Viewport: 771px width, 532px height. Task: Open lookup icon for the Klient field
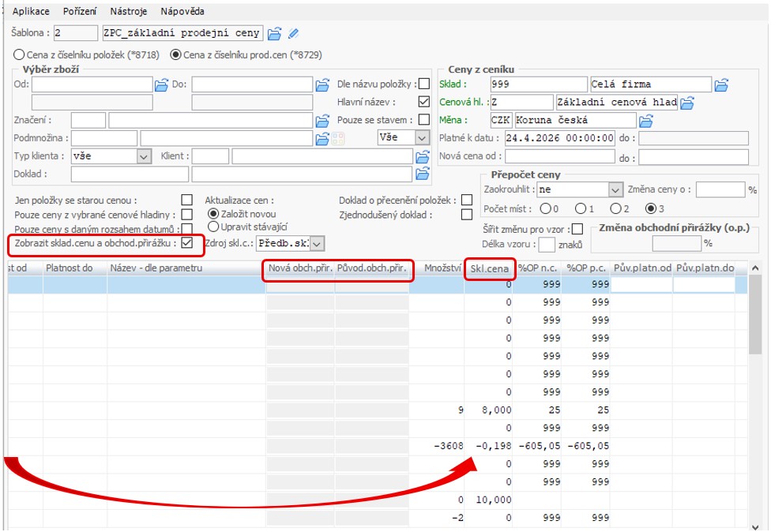[x=423, y=156]
